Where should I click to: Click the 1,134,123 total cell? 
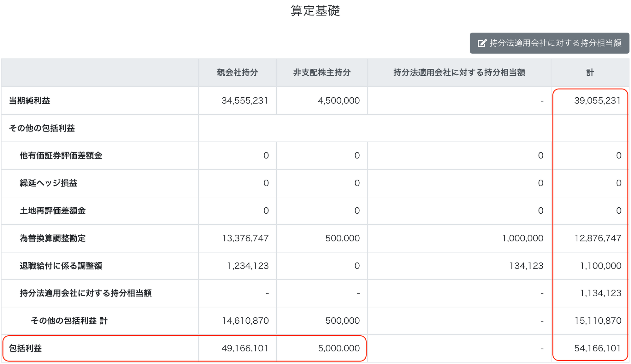pyautogui.click(x=600, y=293)
